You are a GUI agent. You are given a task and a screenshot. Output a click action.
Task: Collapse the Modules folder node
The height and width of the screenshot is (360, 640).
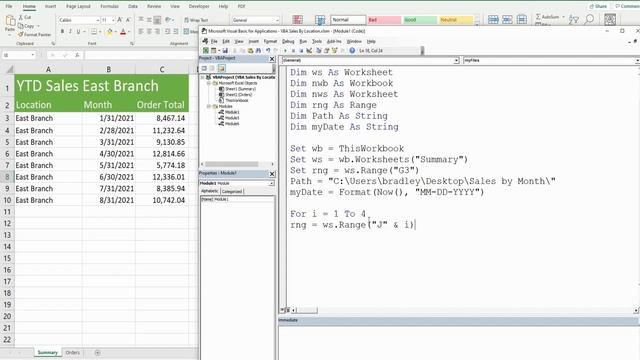tap(209, 106)
